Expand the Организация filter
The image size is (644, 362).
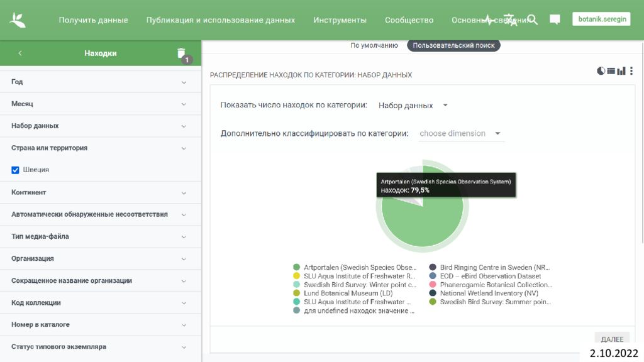click(x=101, y=258)
